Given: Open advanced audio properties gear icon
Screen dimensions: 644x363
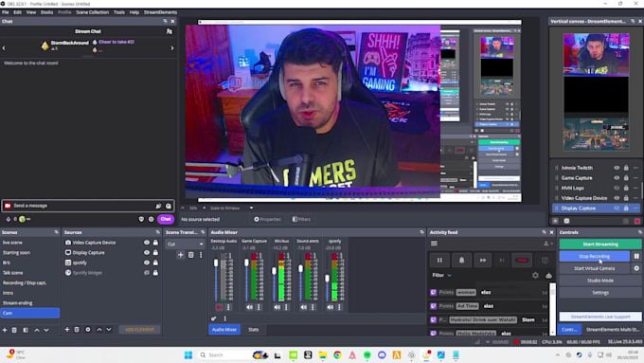Looking at the screenshot, I should click(x=214, y=318).
